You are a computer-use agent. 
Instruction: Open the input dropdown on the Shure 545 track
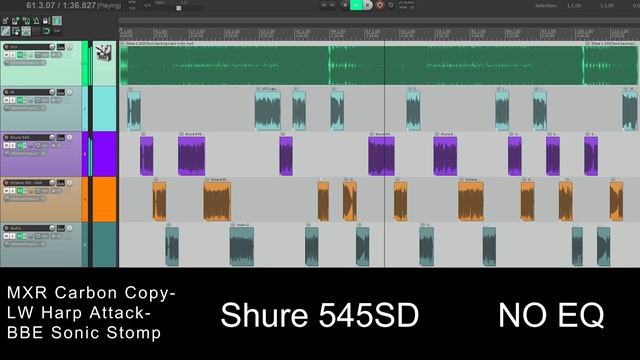[25, 153]
